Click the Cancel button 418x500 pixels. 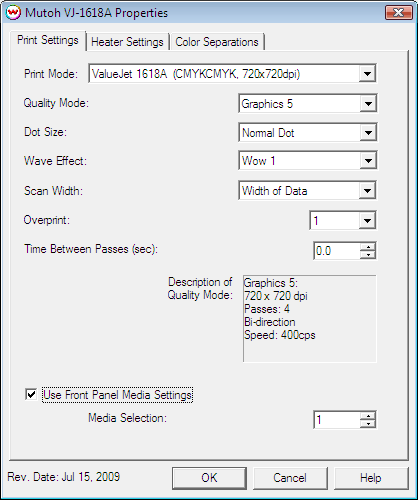pos(290,478)
